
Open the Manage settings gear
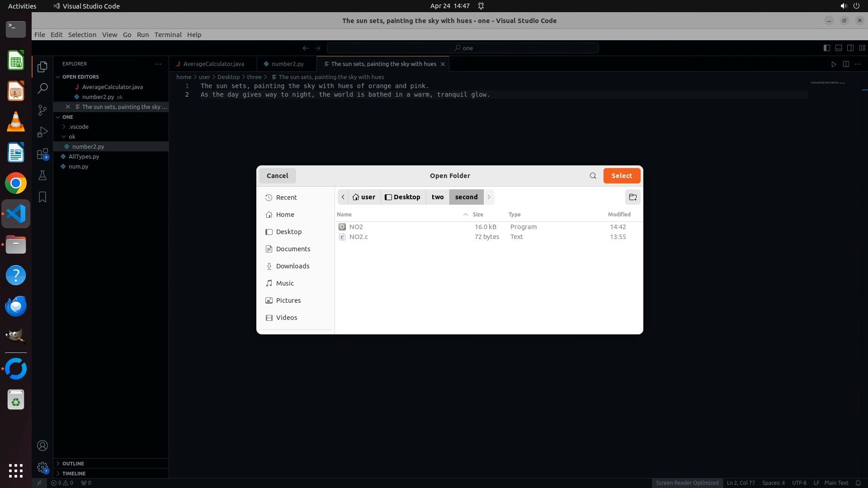click(x=42, y=467)
